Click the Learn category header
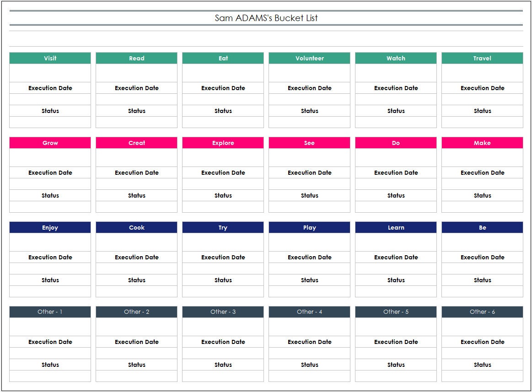The image size is (532, 392). point(395,227)
